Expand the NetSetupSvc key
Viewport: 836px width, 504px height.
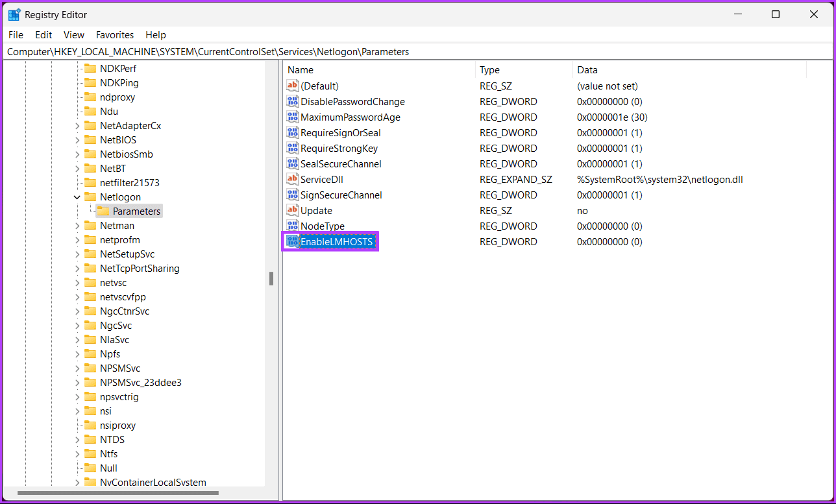tap(77, 254)
